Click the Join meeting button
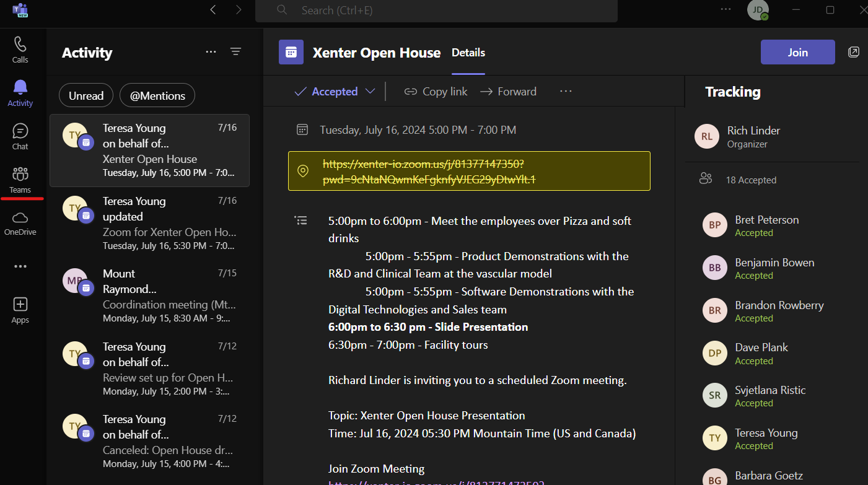868x485 pixels. [797, 53]
